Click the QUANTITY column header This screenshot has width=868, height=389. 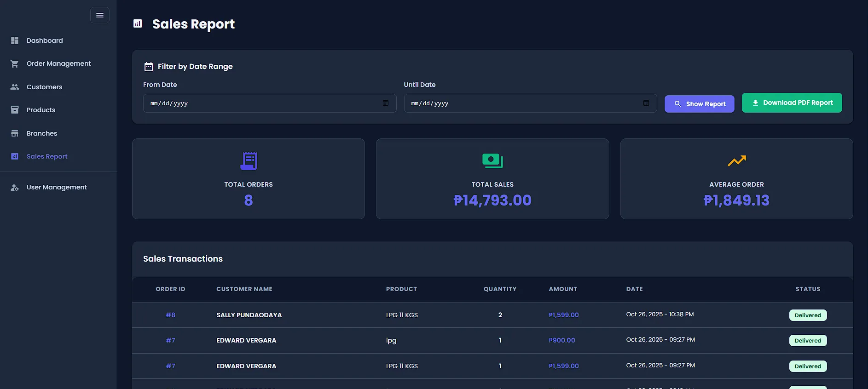[500, 289]
